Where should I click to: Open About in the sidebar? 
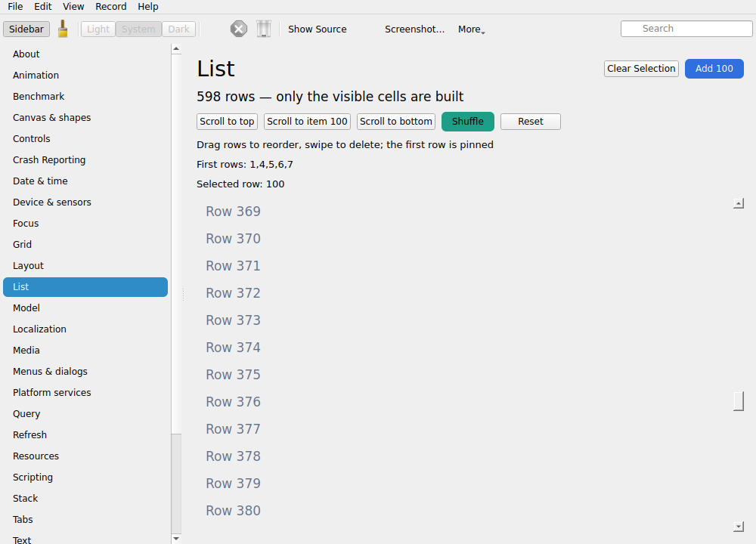click(x=85, y=54)
